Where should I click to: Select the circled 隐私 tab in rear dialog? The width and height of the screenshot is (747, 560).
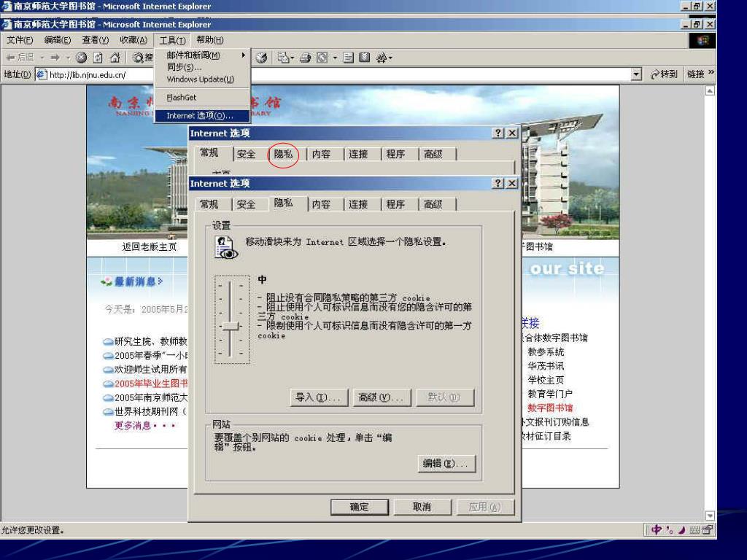pyautogui.click(x=283, y=154)
